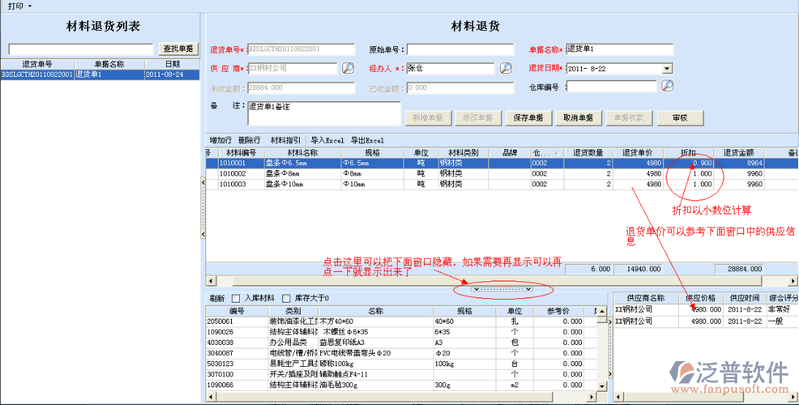Enable the 库存大于0 checkbox
This screenshot has width=799, height=405.
click(x=288, y=298)
